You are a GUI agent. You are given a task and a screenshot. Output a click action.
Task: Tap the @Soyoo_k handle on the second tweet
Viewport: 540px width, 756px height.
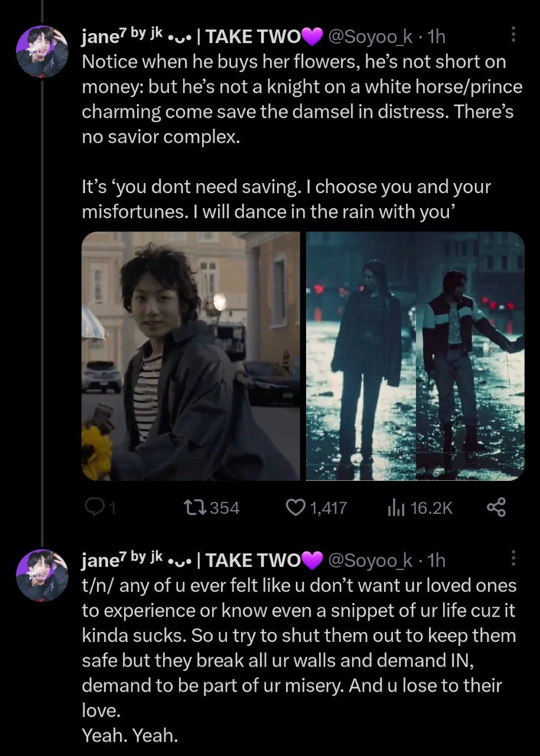click(x=370, y=561)
